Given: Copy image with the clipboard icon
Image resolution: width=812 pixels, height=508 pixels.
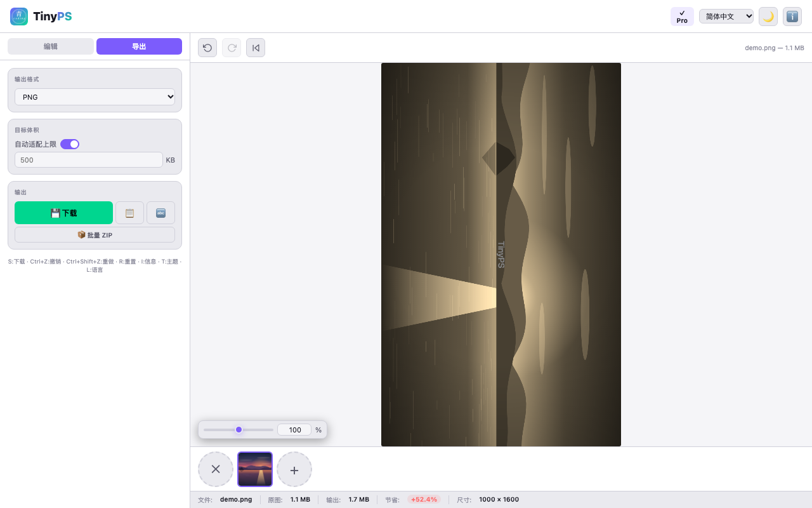Looking at the screenshot, I should click(129, 213).
